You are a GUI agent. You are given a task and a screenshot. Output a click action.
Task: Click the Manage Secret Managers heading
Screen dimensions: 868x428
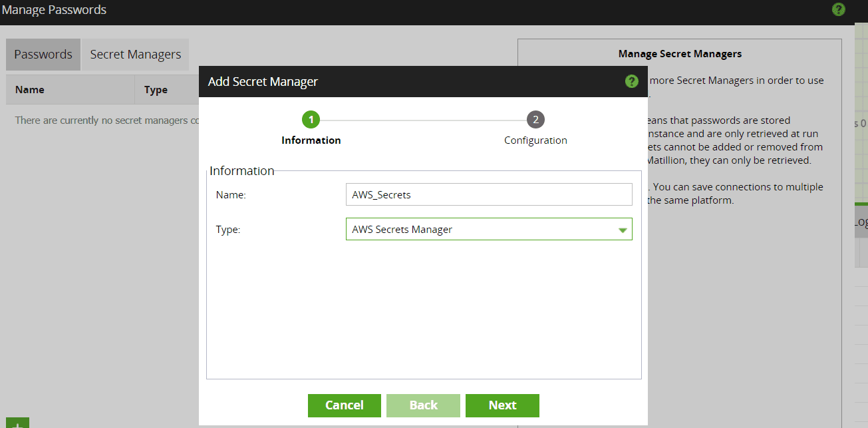tap(680, 54)
